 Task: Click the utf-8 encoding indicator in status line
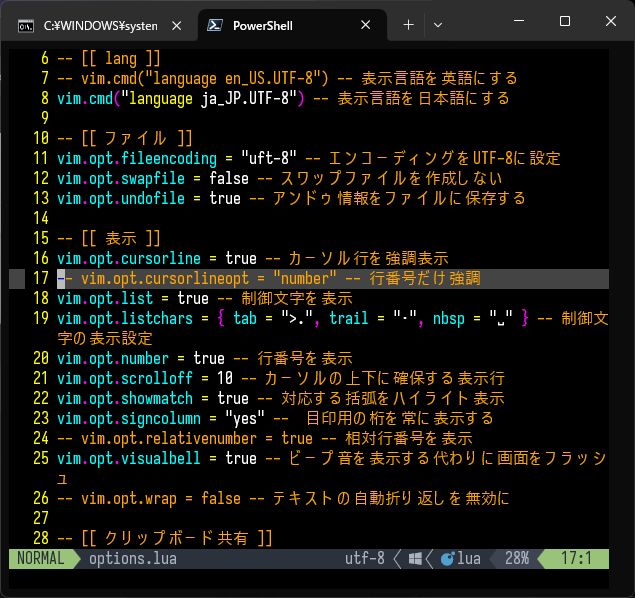[x=364, y=559]
